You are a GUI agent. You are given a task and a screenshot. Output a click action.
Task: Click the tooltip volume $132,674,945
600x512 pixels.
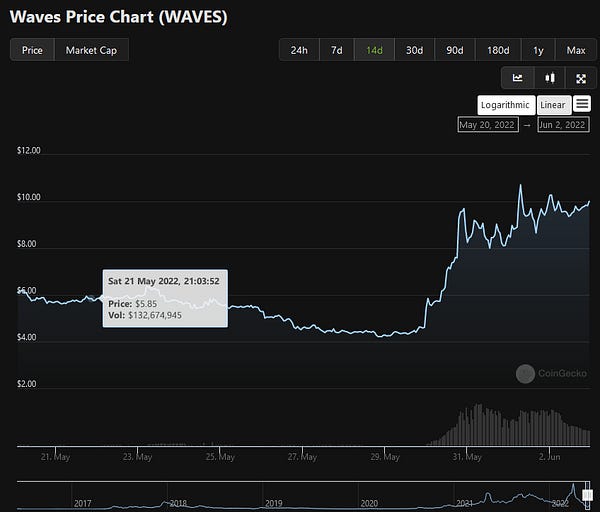155,315
